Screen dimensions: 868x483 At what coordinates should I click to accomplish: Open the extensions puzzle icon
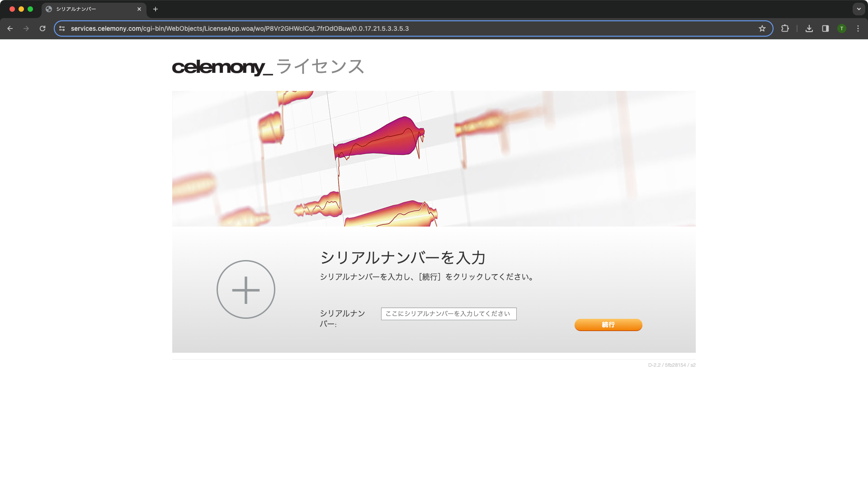(x=785, y=28)
